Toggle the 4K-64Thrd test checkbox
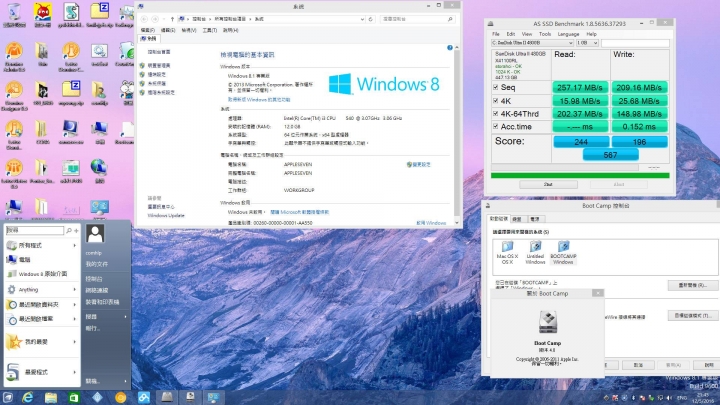The image size is (720, 405). click(495, 113)
